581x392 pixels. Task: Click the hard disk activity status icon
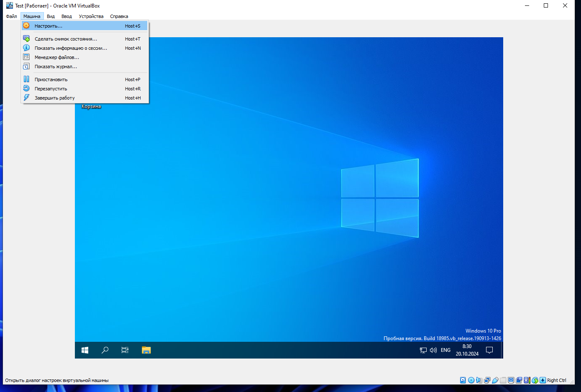coord(463,380)
